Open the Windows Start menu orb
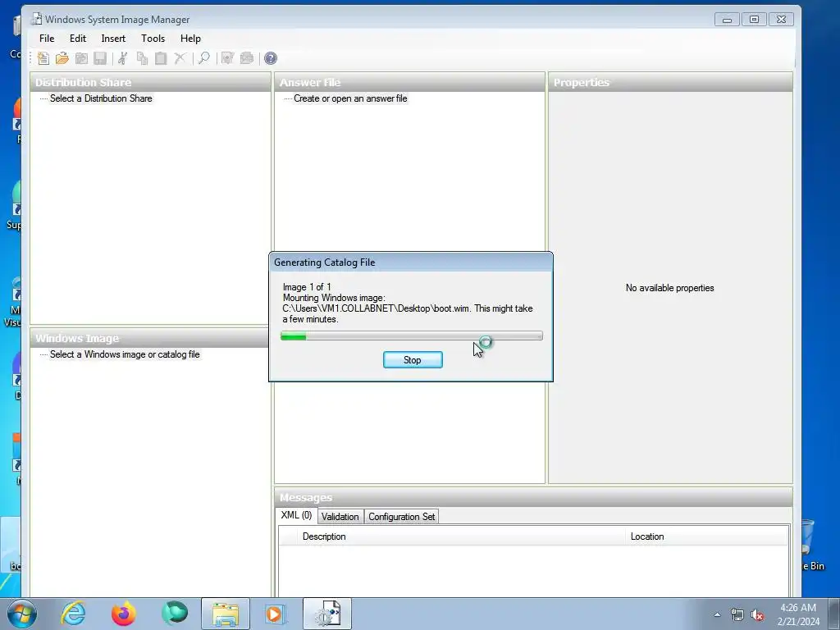The height and width of the screenshot is (630, 840). [22, 614]
